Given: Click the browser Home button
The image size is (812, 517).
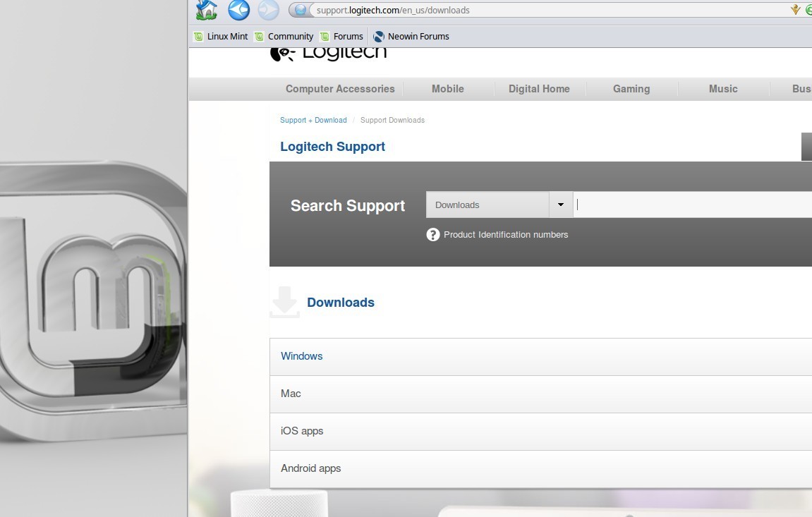Looking at the screenshot, I should pos(206,10).
